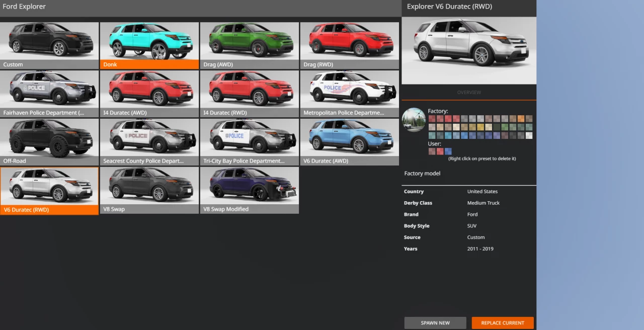Image resolution: width=644 pixels, height=330 pixels.
Task: Apply the blue user paint preset
Action: (x=448, y=151)
